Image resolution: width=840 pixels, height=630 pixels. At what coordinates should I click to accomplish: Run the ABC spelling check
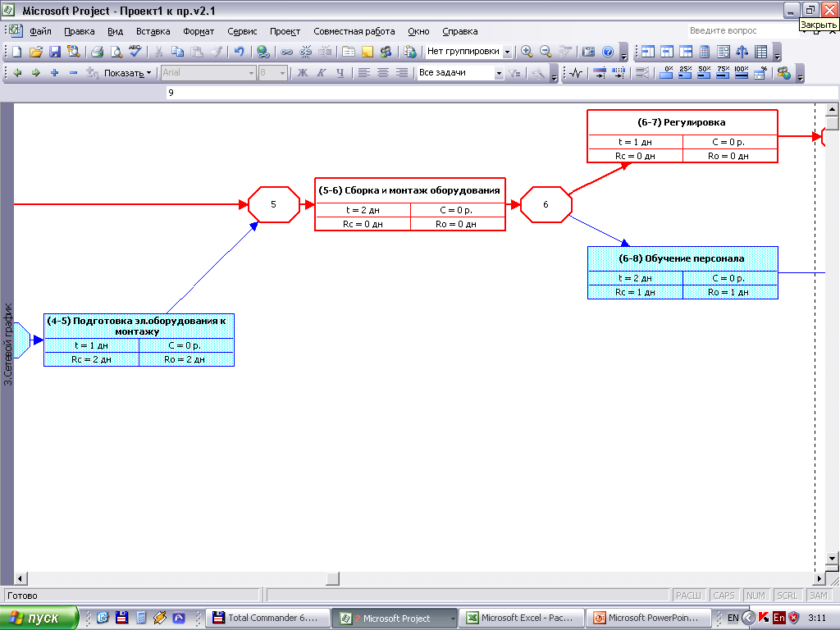coord(135,52)
